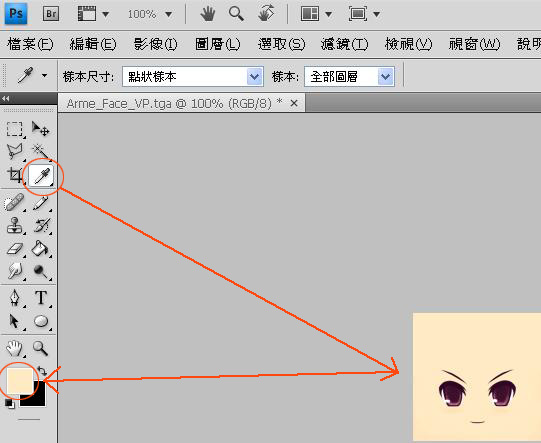Screen dimensions: 541x443
Task: Select the Horizontal Type tool
Action: [41, 297]
